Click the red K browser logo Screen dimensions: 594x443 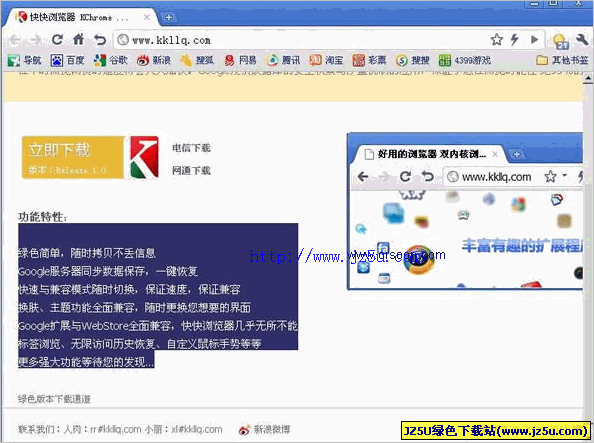point(144,157)
